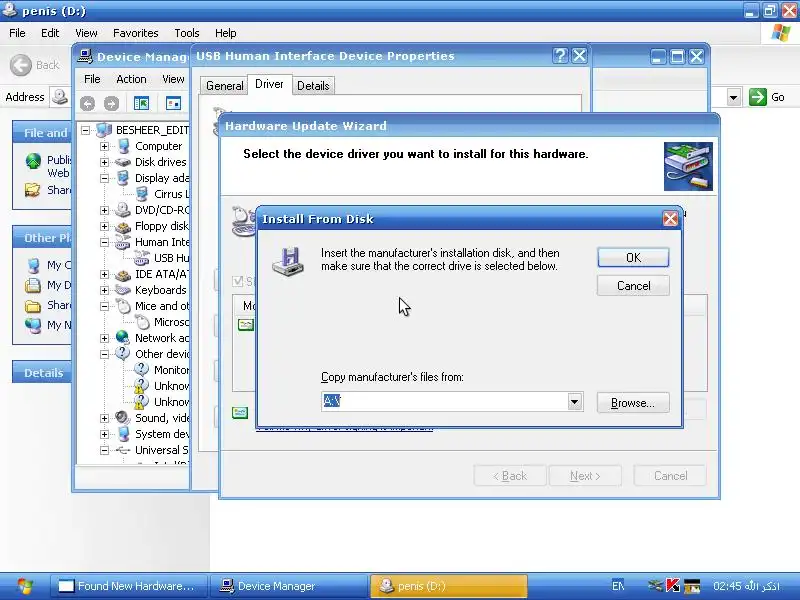The height and width of the screenshot is (600, 800).
Task: Open Tools menu in Explorer window
Action: [x=187, y=33]
